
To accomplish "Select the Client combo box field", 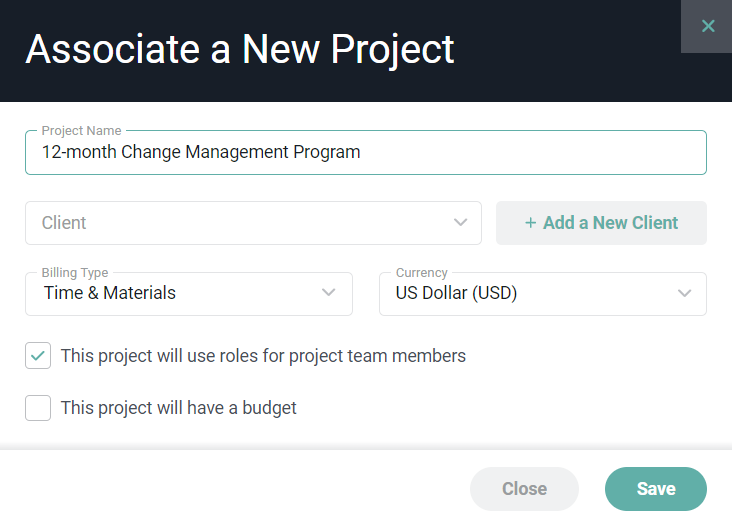I will (240, 223).
